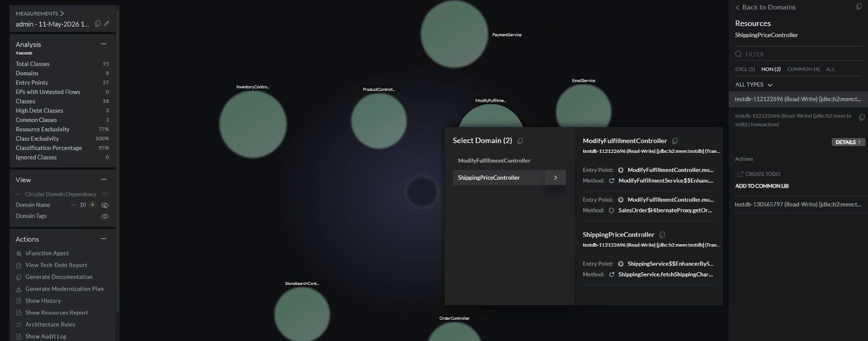Toggle Domain Tags visibility eye

tap(105, 216)
